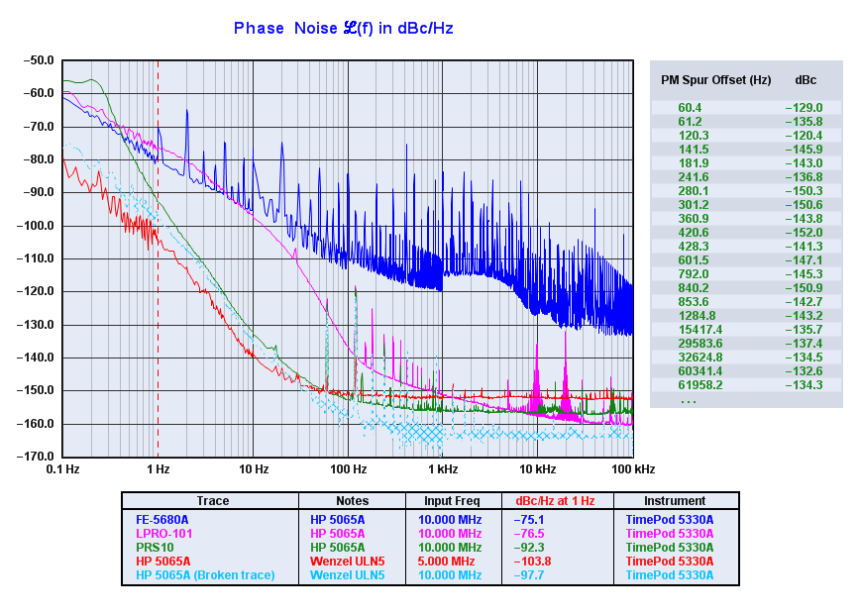This screenshot has width=860, height=616.
Task: Click spur level "−129.0"
Action: [805, 108]
